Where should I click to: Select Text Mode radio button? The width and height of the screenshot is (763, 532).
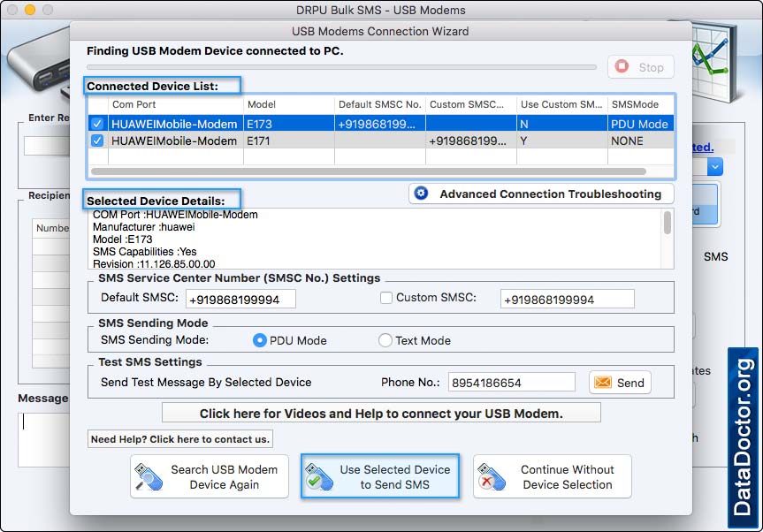[x=385, y=340]
